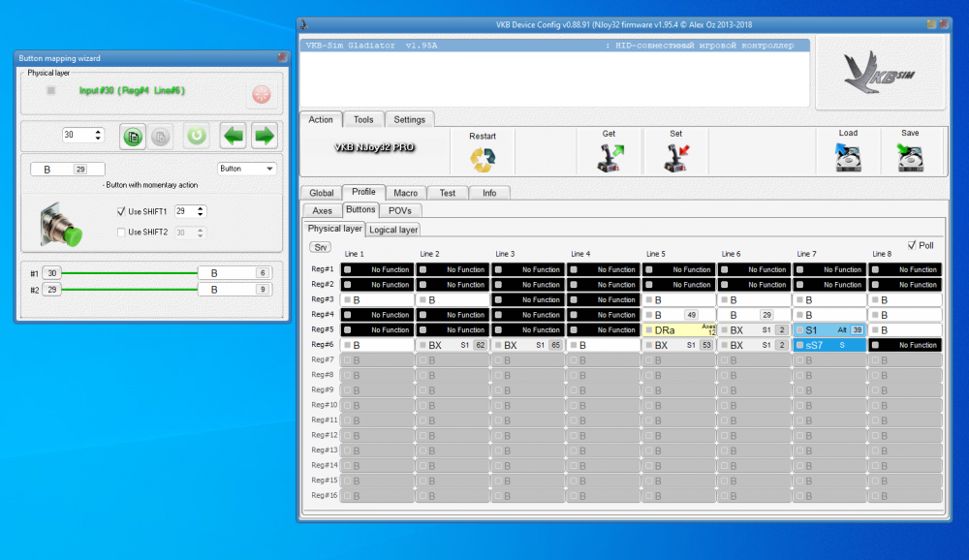969x560 pixels.
Task: Toggle the Poll checkbox
Action: pyautogui.click(x=912, y=246)
